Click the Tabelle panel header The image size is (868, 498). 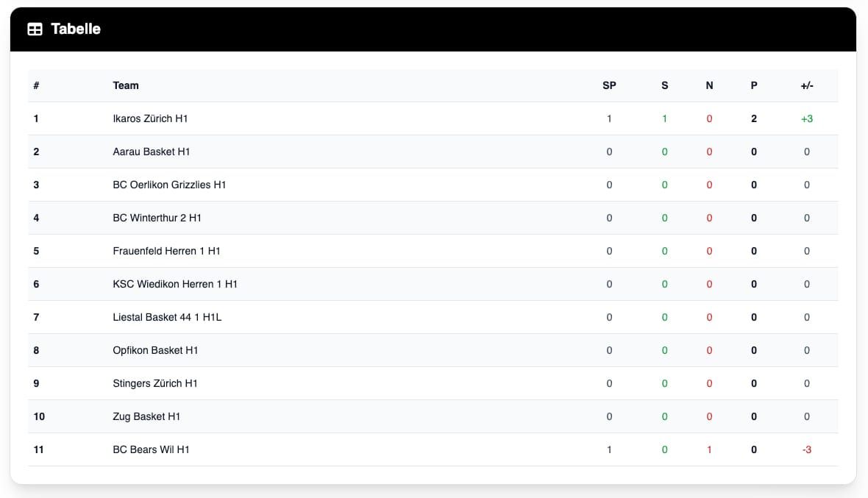point(74,29)
